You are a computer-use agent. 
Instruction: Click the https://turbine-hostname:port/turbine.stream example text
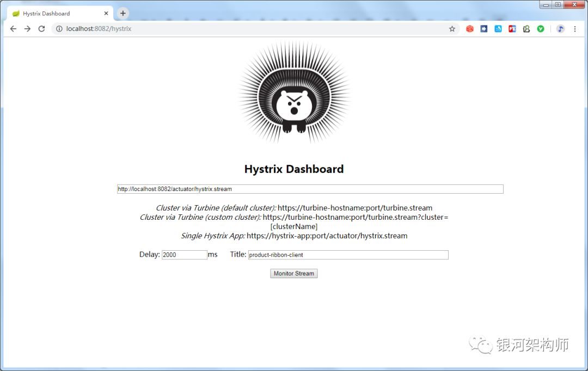click(355, 208)
